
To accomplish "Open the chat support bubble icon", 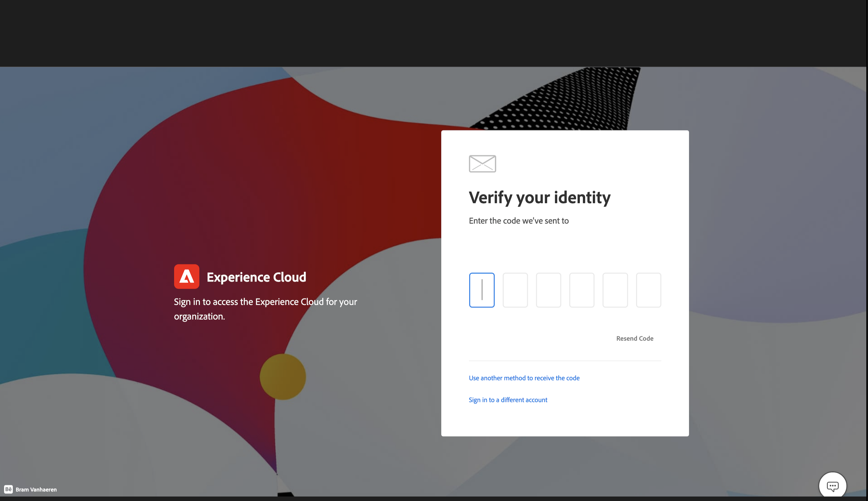I will (833, 486).
